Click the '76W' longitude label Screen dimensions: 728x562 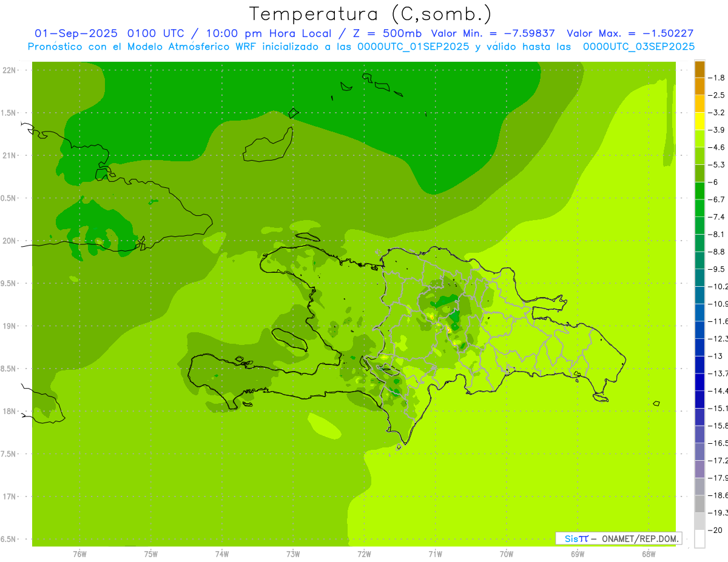79,554
